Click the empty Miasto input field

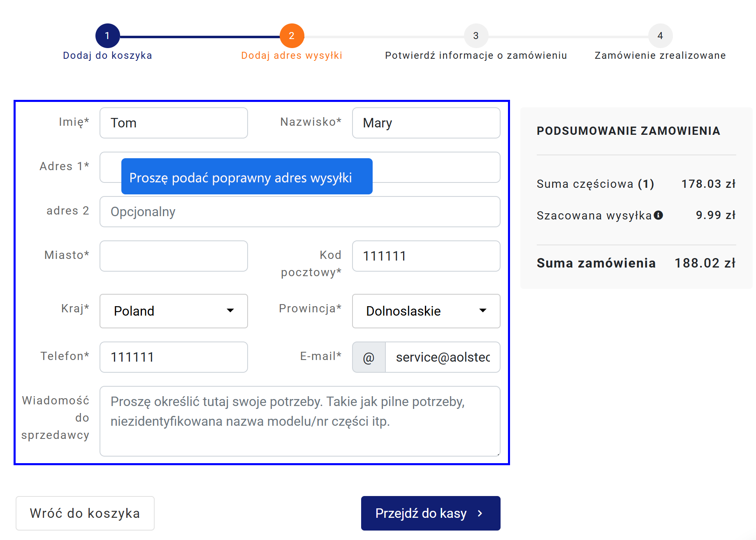coord(174,256)
